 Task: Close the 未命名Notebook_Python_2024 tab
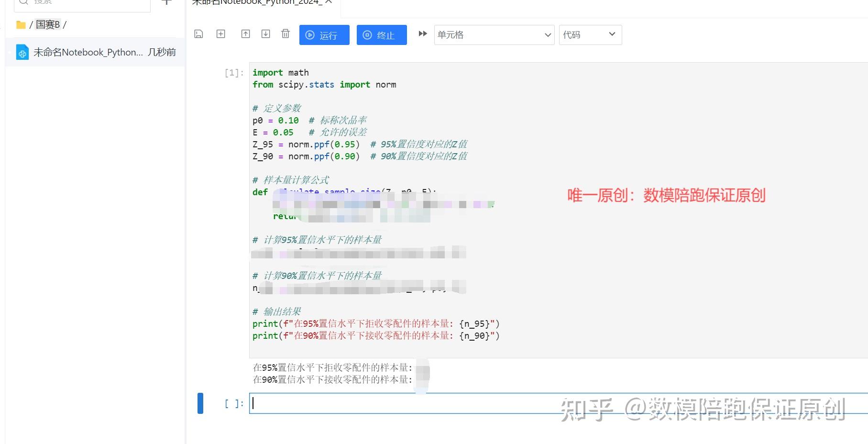329,2
